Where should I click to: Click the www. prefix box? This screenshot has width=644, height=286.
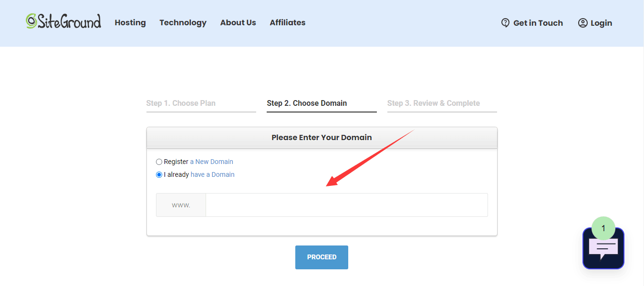pos(181,205)
